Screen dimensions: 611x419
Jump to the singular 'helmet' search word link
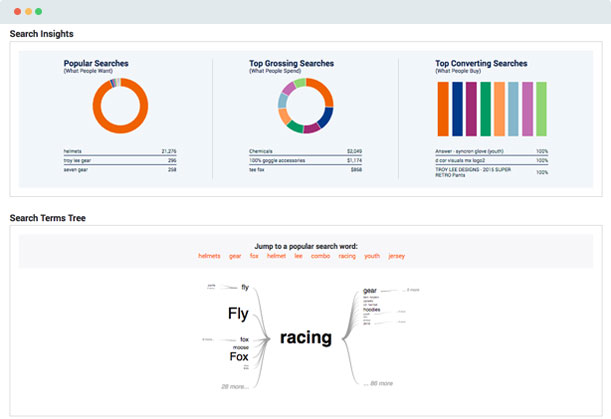click(x=276, y=256)
